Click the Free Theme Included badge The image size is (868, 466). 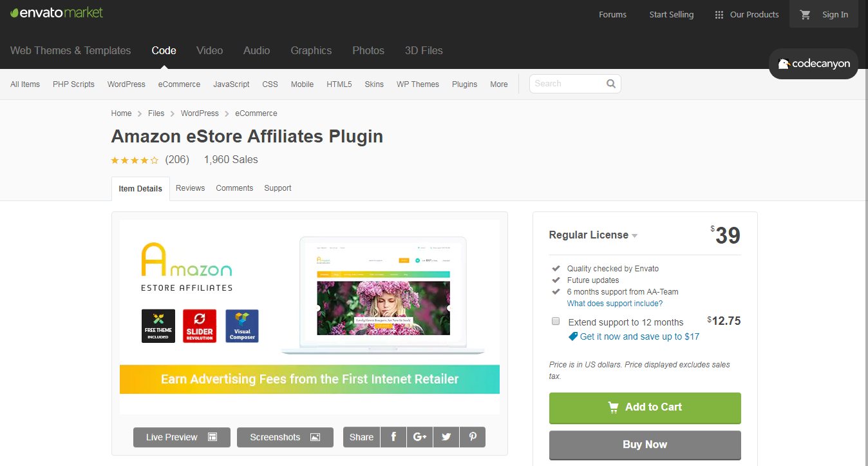tap(158, 325)
